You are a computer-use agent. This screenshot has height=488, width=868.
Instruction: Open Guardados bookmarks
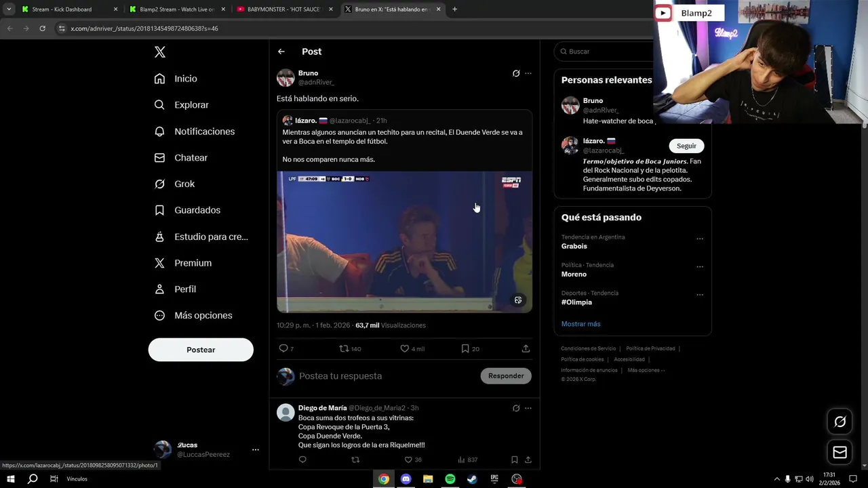[x=187, y=210]
